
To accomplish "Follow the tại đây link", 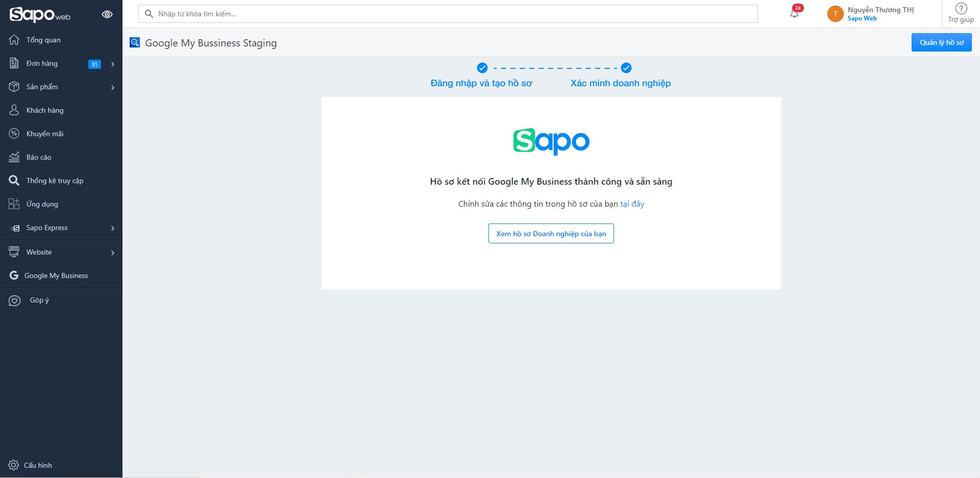I will click(632, 204).
